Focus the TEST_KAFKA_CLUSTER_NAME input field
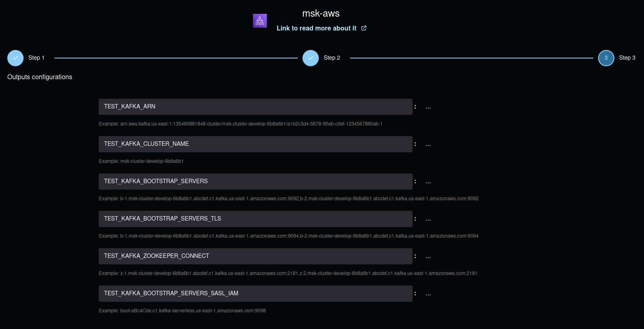644x329 pixels. tap(255, 144)
